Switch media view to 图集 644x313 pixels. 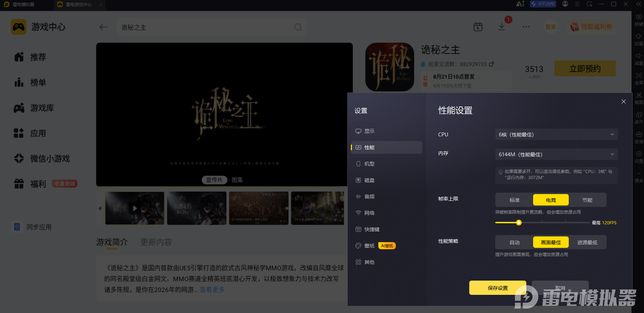tap(237, 180)
